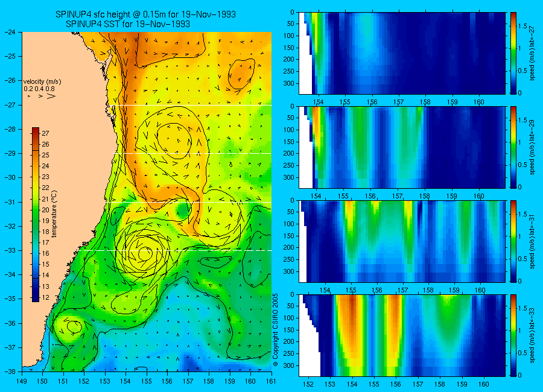Click the 161 longitude label under the map
The image size is (543, 392).
[x=271, y=381]
